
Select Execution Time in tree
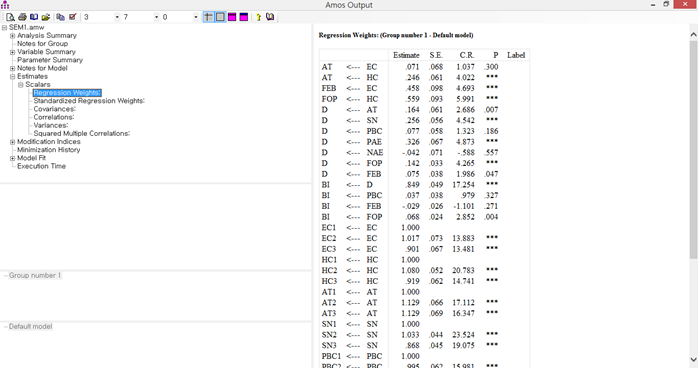[42, 166]
